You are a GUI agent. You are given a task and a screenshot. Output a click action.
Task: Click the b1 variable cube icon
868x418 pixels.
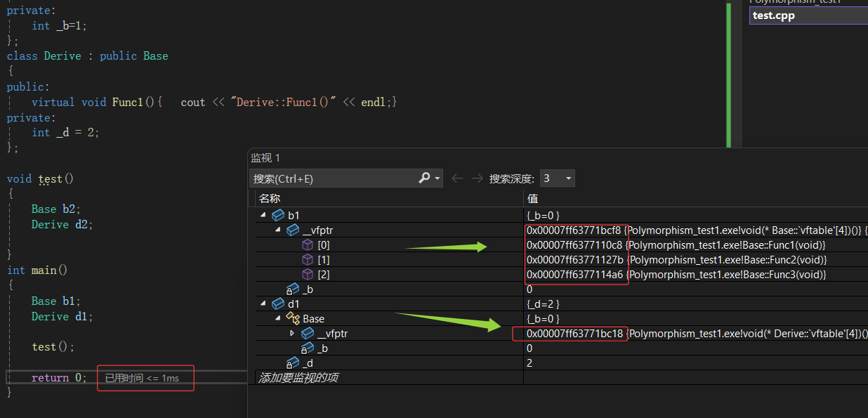278,215
